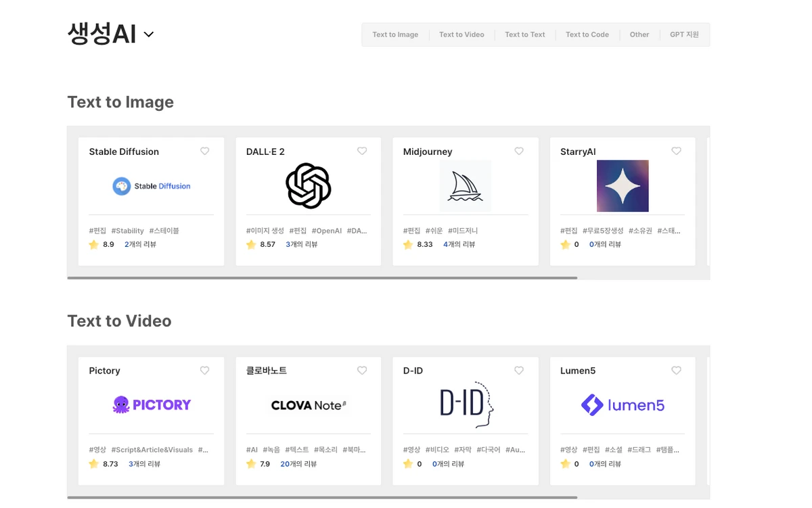Click the #이미지 생성 tag on DALL·E 2
This screenshot has width=812, height=508.
[x=265, y=231]
